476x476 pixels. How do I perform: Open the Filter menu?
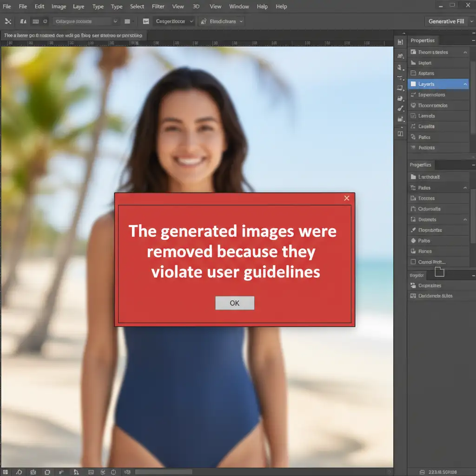coord(158,7)
